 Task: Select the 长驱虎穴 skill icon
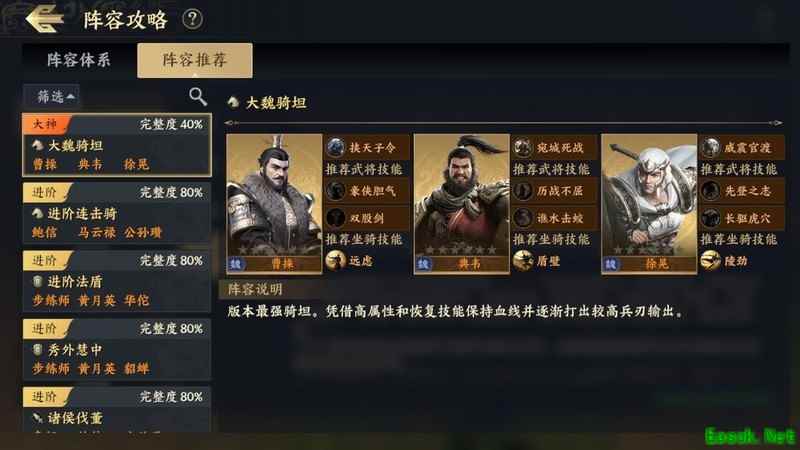click(x=710, y=218)
